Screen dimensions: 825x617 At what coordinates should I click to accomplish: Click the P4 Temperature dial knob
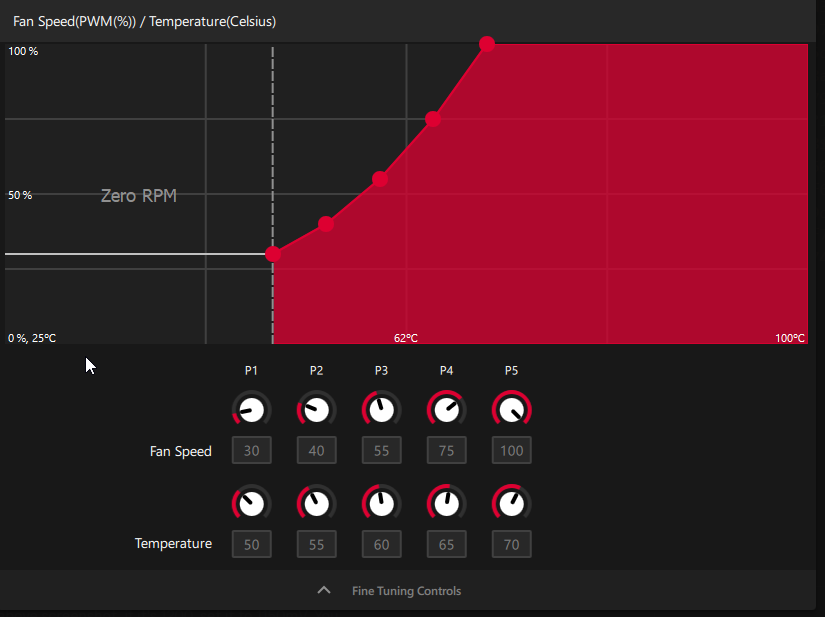point(446,503)
